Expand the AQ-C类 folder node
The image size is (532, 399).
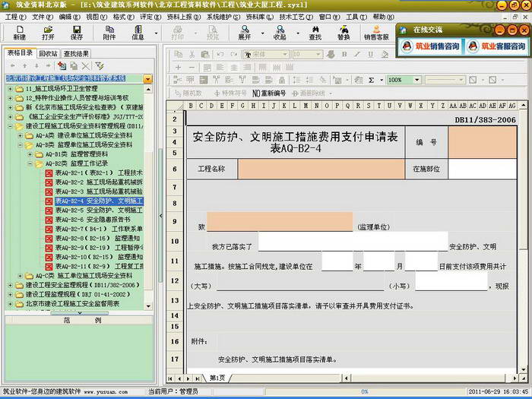(20, 276)
